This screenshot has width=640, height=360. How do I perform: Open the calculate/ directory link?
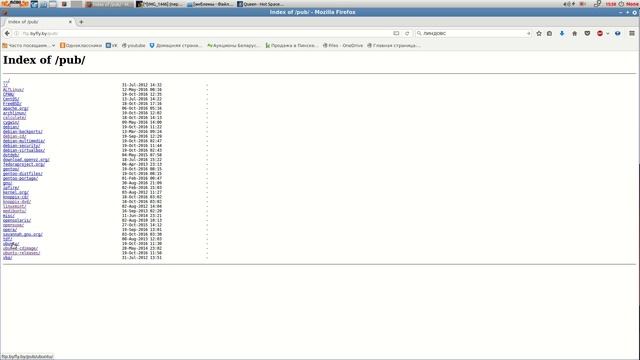click(x=14, y=118)
